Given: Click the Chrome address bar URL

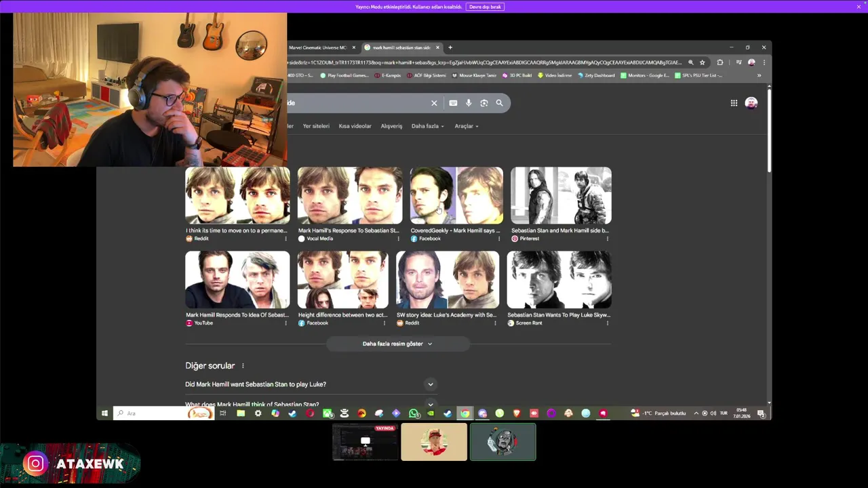Looking at the screenshot, I should pos(485,62).
